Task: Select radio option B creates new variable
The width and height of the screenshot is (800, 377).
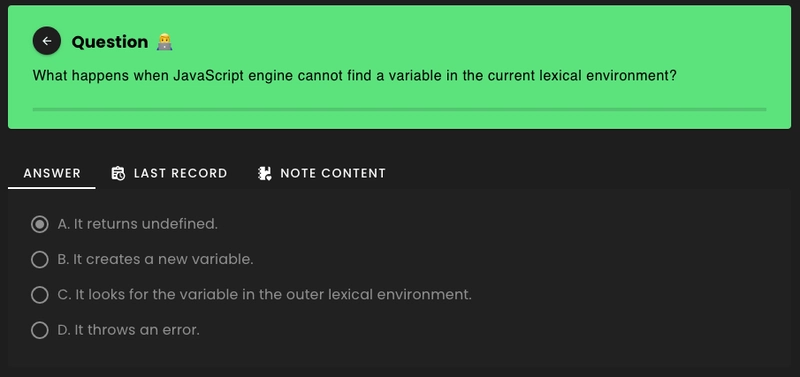Action: [x=40, y=260]
